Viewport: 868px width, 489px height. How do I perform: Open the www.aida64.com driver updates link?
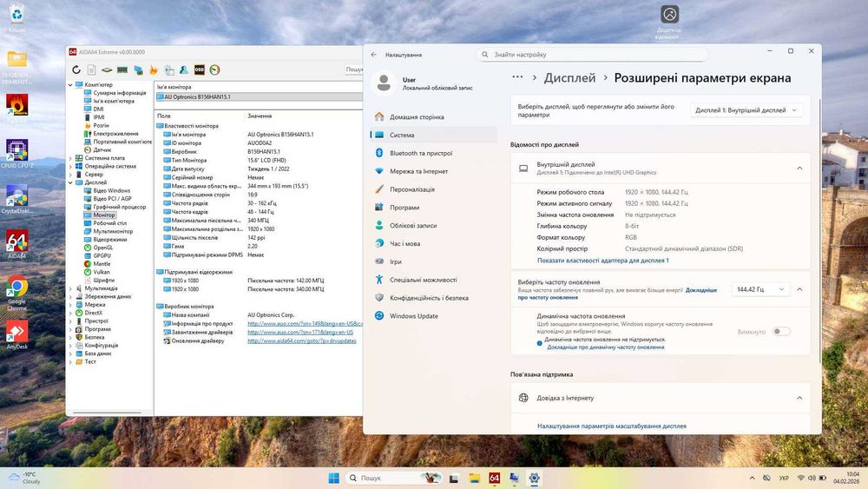pos(302,341)
